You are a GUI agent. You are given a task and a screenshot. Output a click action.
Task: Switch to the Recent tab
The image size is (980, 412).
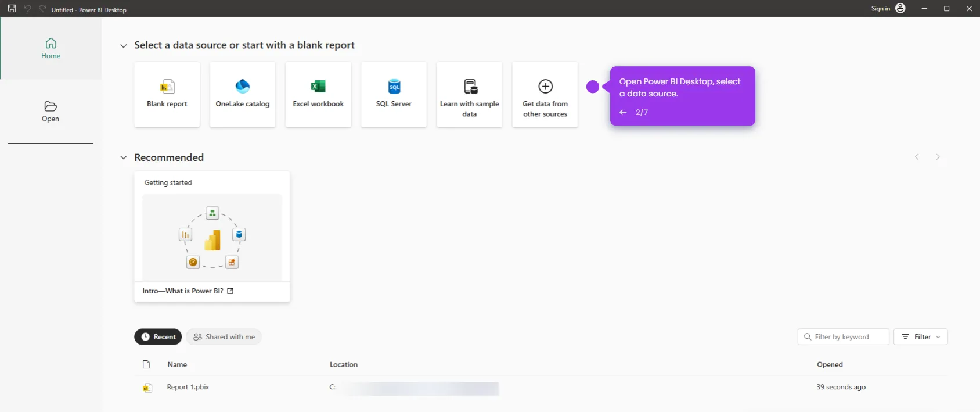158,337
